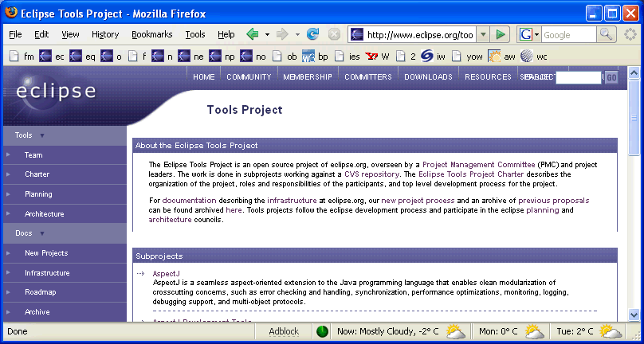This screenshot has height=344, width=644.
Task: Open the '2' bookmark
Action: [406, 57]
